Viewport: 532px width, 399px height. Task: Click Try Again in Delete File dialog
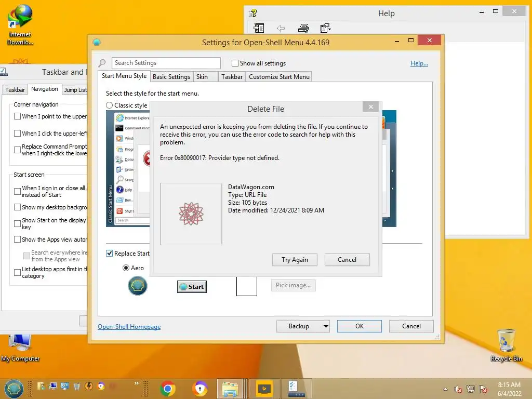tap(295, 260)
